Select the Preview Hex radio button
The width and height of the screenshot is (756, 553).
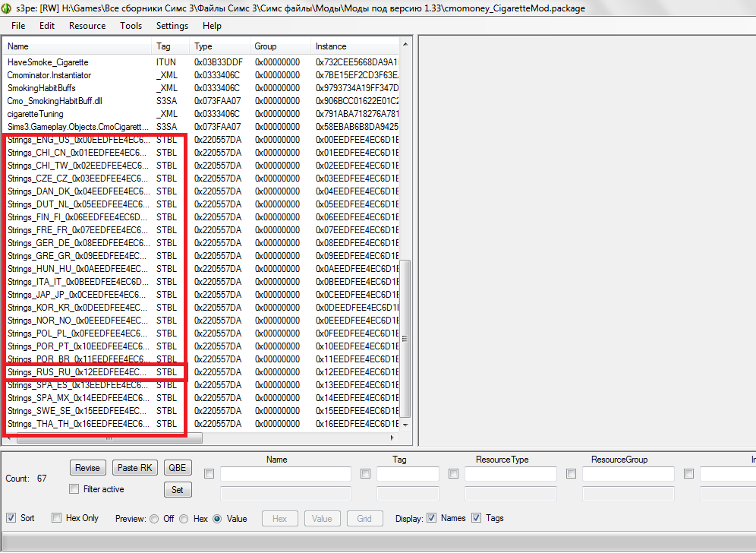184,519
